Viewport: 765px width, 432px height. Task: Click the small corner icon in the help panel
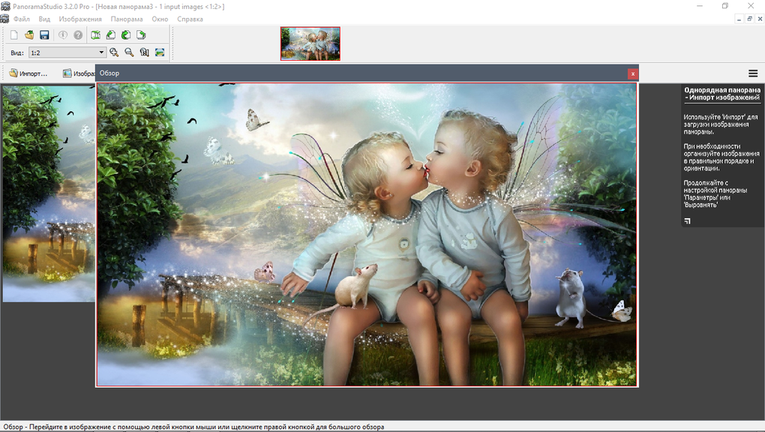coord(687,221)
